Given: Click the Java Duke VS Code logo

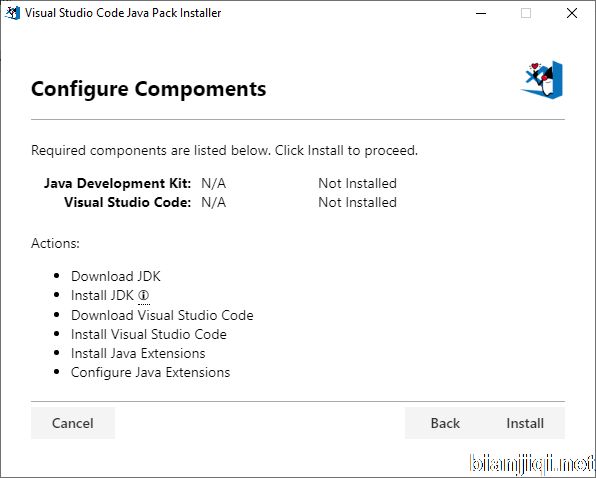Looking at the screenshot, I should pyautogui.click(x=542, y=80).
